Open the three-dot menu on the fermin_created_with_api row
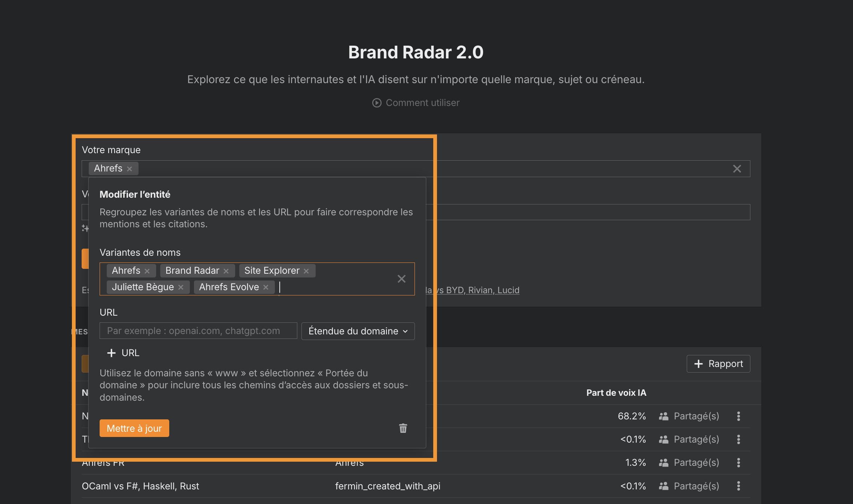Viewport: 853px width, 504px height. (738, 486)
